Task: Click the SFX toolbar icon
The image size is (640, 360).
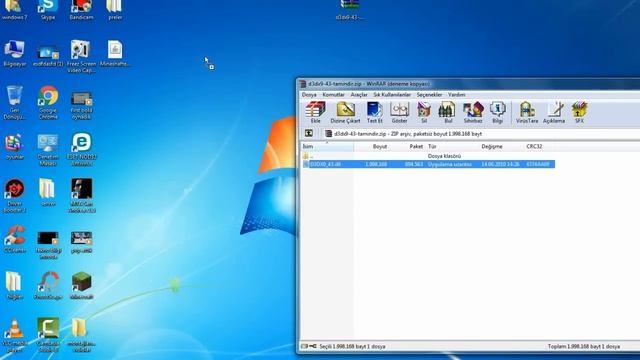Action: (579, 113)
